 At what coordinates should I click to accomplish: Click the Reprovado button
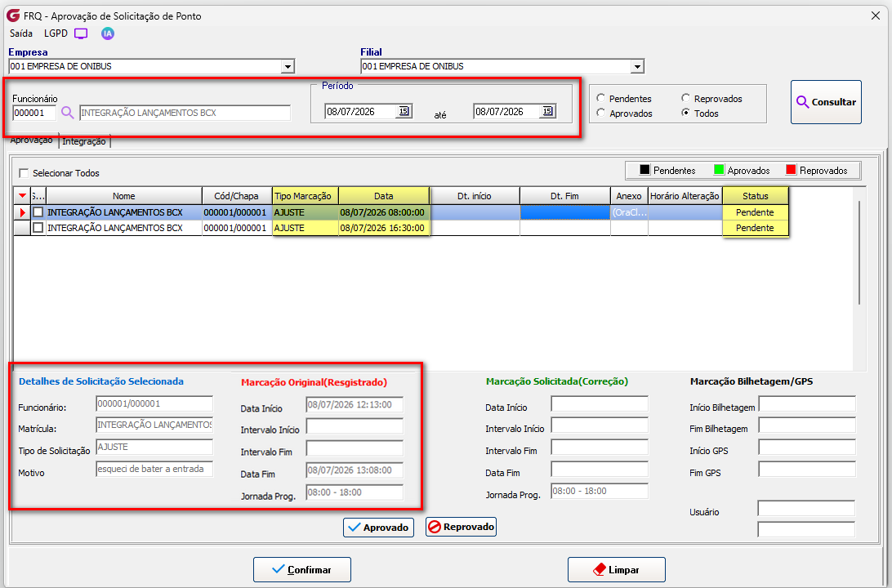(x=461, y=527)
